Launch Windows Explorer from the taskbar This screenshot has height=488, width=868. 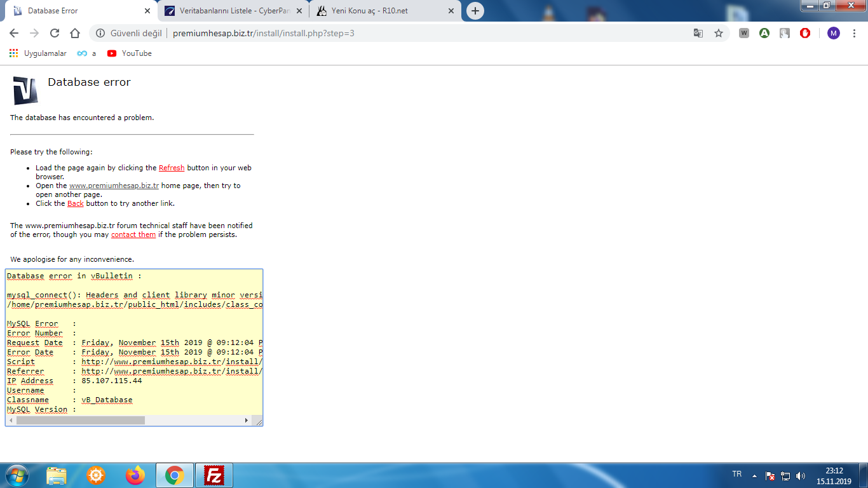click(x=57, y=475)
